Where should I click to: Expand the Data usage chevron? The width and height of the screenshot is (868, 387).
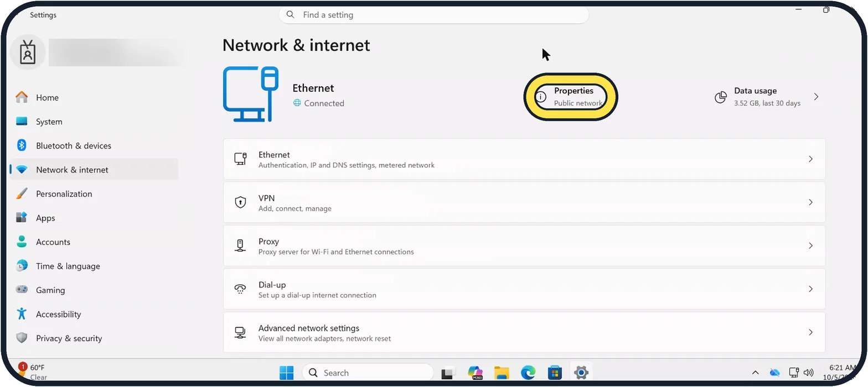coord(816,97)
